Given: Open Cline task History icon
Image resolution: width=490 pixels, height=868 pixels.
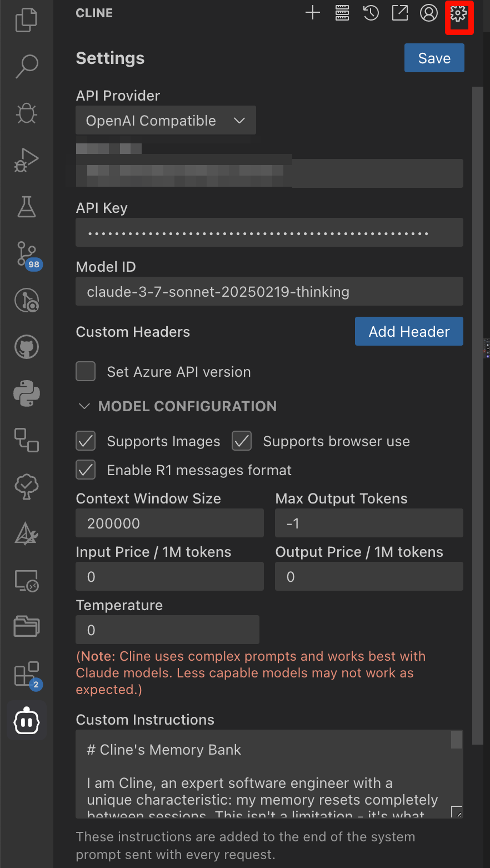Looking at the screenshot, I should 371,13.
